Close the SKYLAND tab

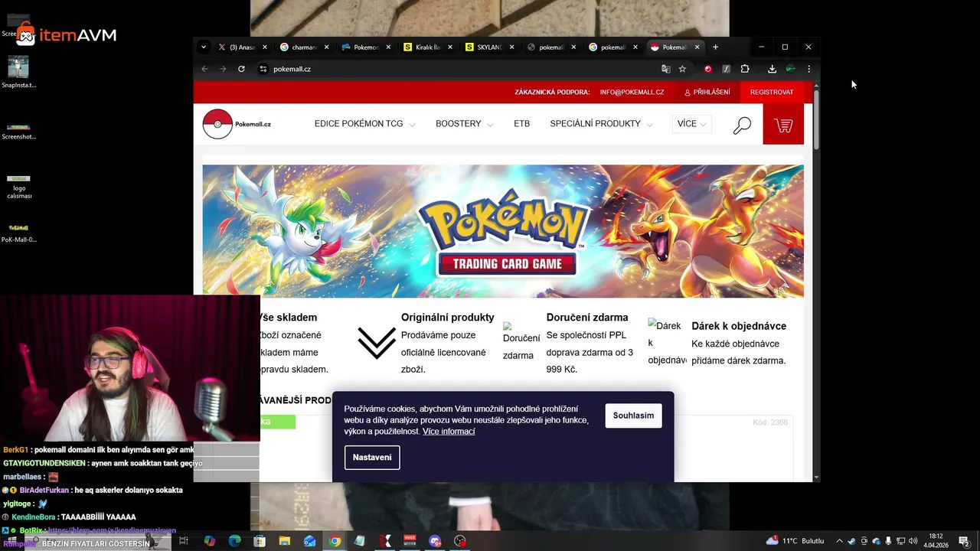511,47
